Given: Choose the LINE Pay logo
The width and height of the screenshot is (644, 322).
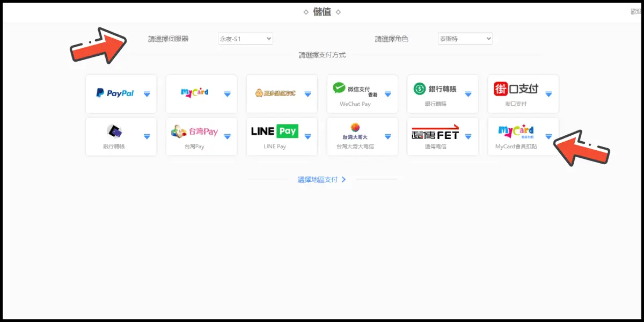Looking at the screenshot, I should click(x=275, y=131).
